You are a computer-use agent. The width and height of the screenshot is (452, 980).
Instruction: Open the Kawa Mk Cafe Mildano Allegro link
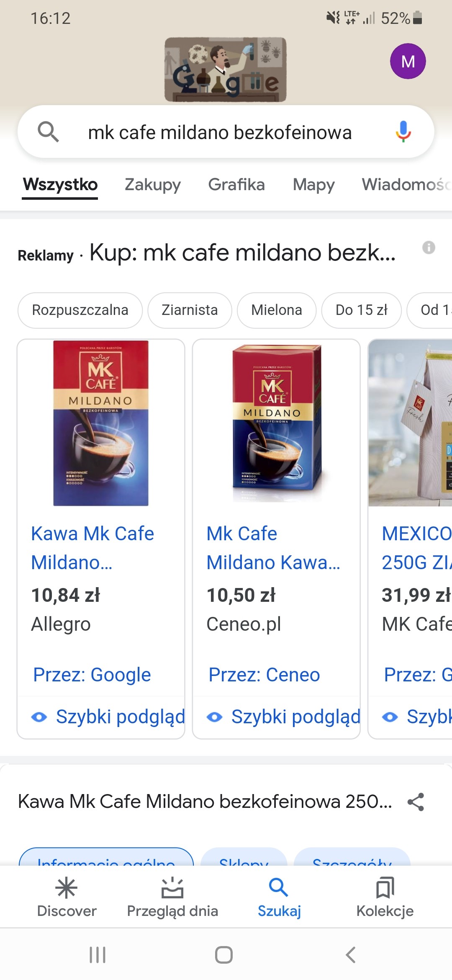(92, 548)
